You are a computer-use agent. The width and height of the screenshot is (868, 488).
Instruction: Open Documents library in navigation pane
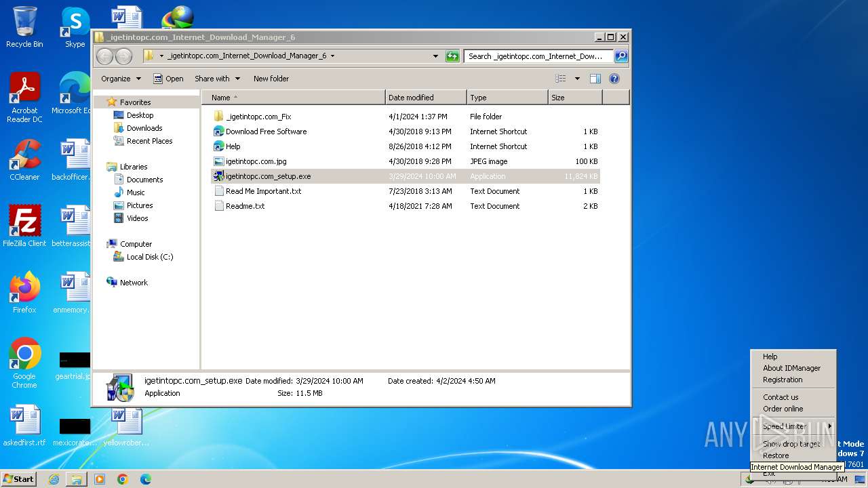click(144, 180)
